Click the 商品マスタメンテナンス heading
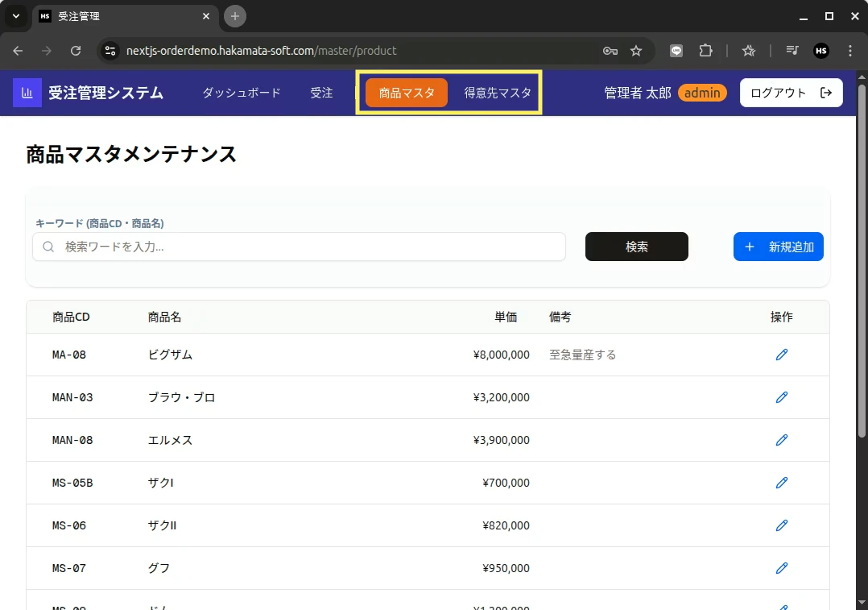This screenshot has height=610, width=868. [x=131, y=154]
